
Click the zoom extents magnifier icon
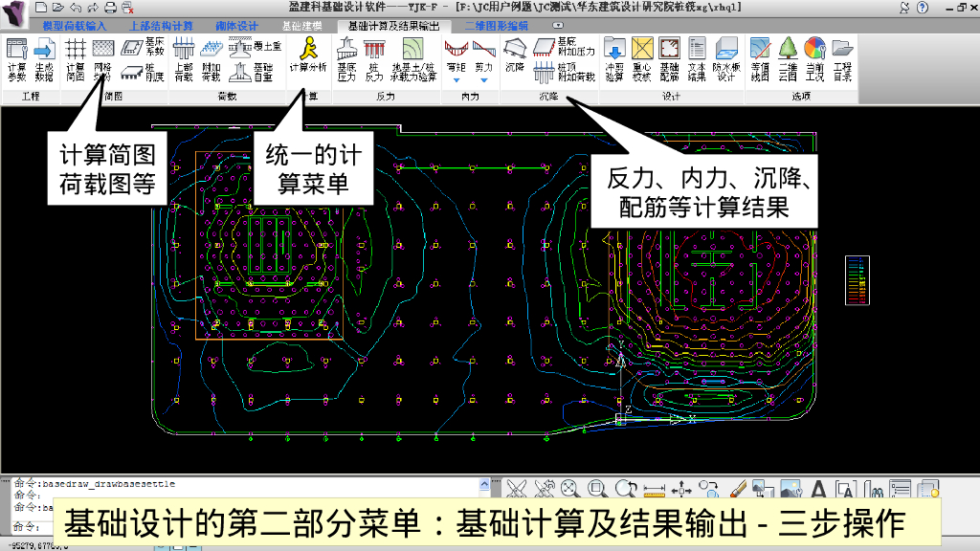tap(569, 489)
